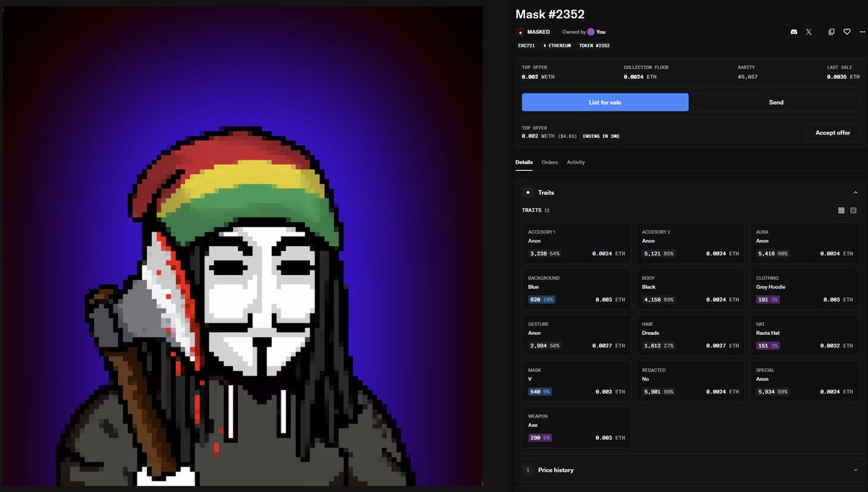Select the Clothing Grey Hoodie trait card
This screenshot has height=492, width=868.
[804, 289]
